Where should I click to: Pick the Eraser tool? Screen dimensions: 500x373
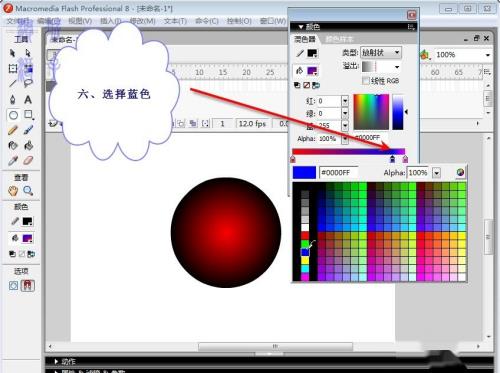click(x=28, y=161)
